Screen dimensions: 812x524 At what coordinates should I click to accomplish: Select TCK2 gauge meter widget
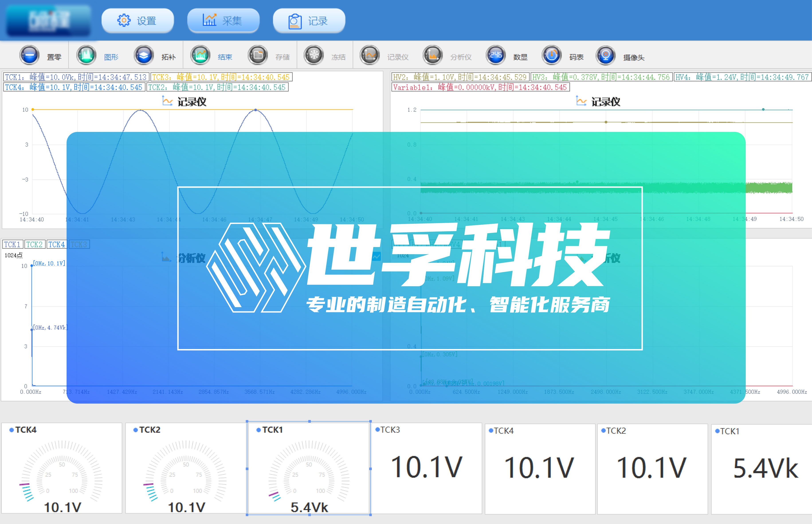point(185,468)
